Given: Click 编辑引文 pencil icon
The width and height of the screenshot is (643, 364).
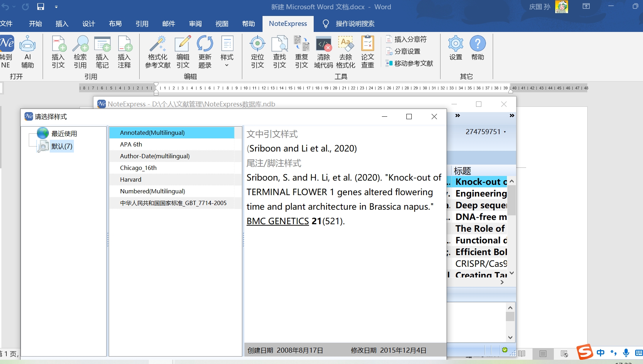Looking at the screenshot, I should pos(183,52).
